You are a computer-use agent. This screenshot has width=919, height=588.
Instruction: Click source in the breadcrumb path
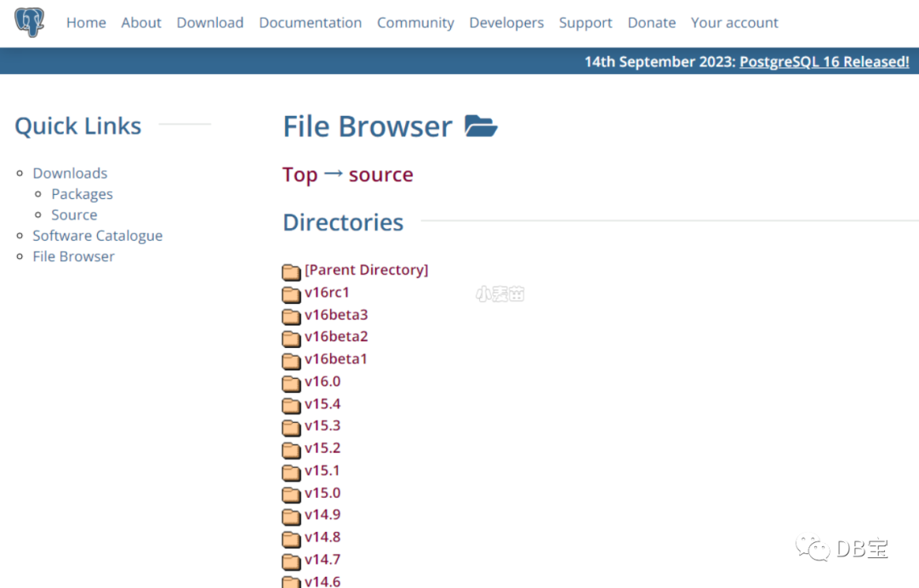point(381,174)
